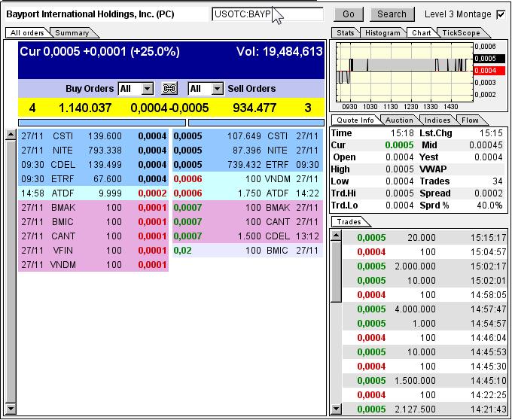Click Trades list scrollbar up arrow
Image resolution: width=512 pixels, height=420 pixels.
pyautogui.click(x=336, y=235)
